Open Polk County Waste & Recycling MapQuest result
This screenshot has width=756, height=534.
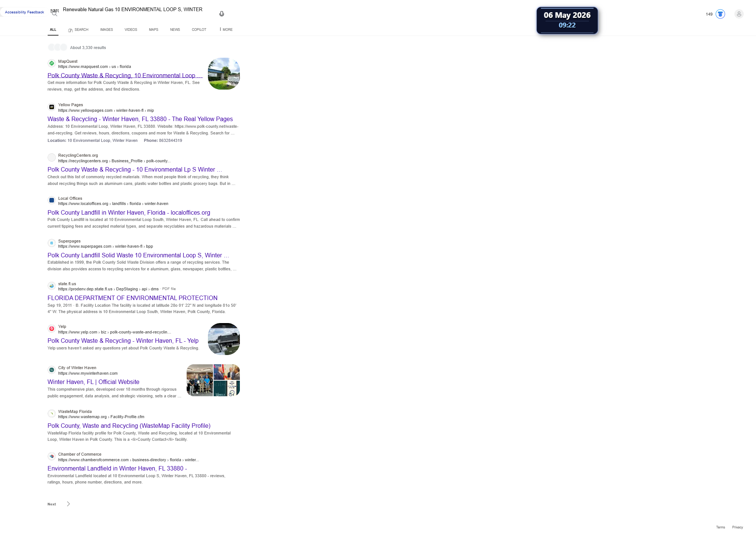coord(125,75)
